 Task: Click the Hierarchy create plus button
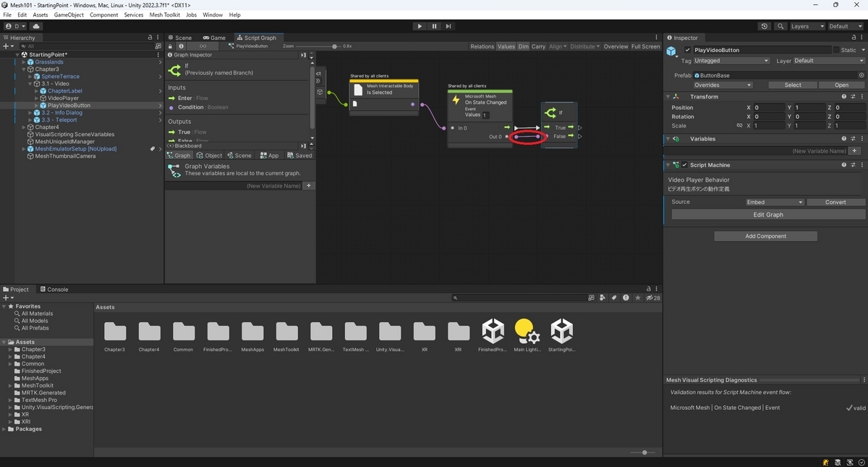coord(8,46)
